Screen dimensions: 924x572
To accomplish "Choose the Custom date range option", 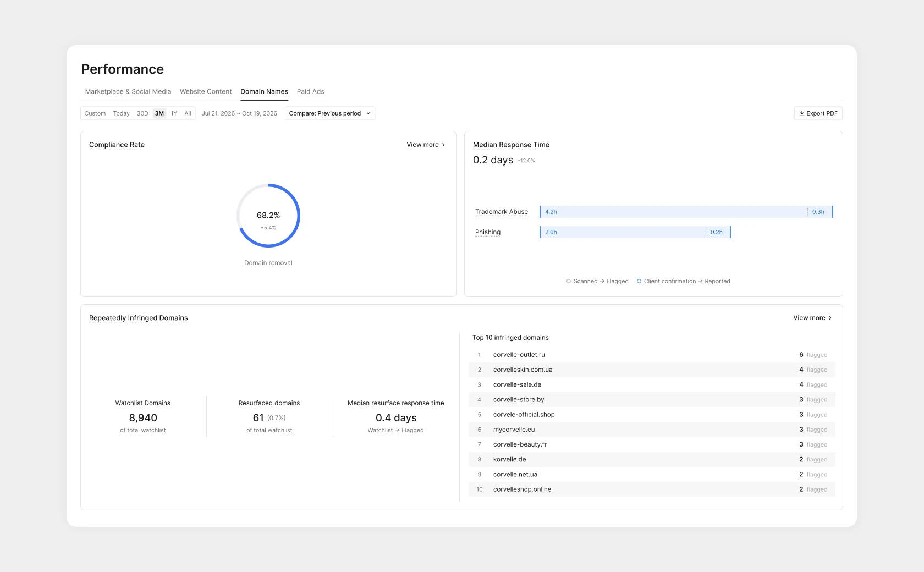I will [95, 113].
